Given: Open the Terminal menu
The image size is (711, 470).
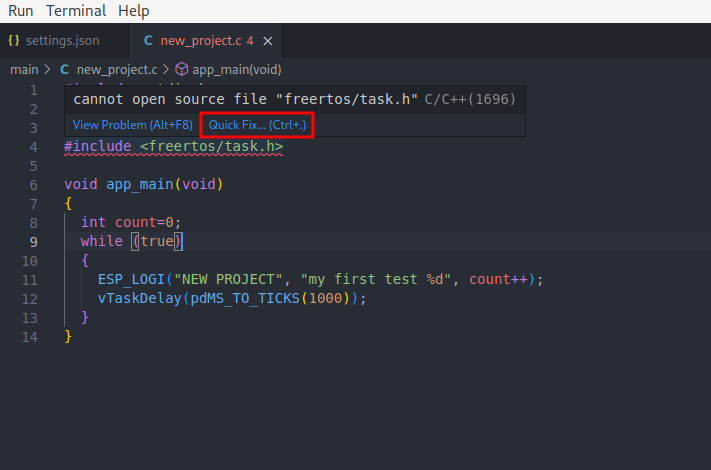Looking at the screenshot, I should (76, 11).
